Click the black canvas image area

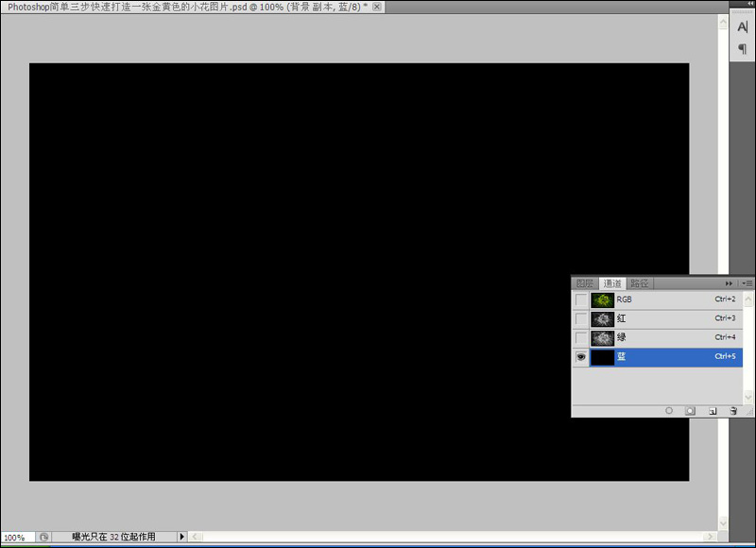(359, 272)
